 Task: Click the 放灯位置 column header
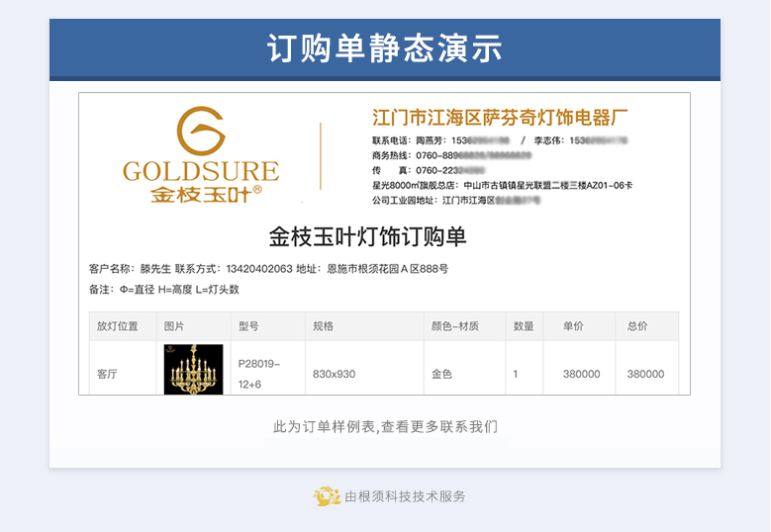123,326
